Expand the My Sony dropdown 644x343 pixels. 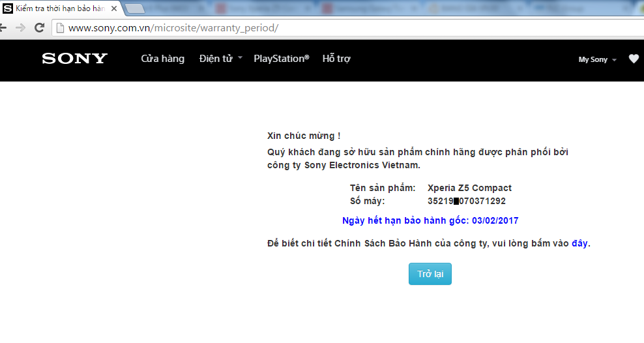pyautogui.click(x=597, y=59)
